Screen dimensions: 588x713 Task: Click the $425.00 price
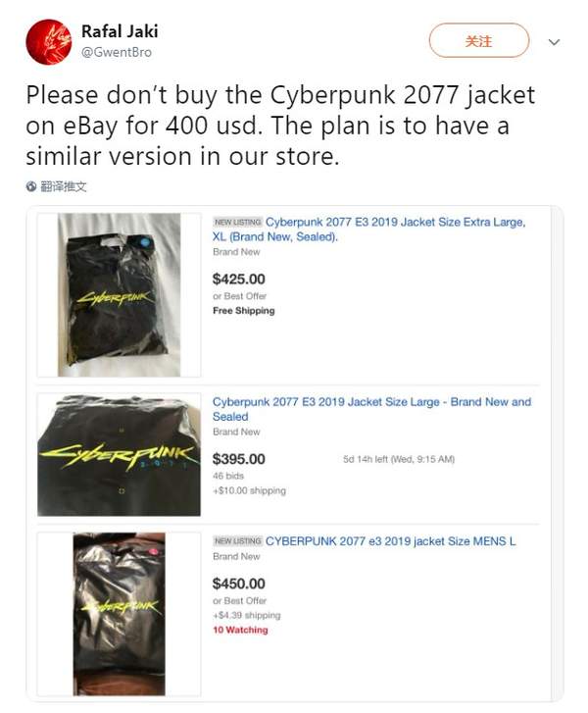238,279
